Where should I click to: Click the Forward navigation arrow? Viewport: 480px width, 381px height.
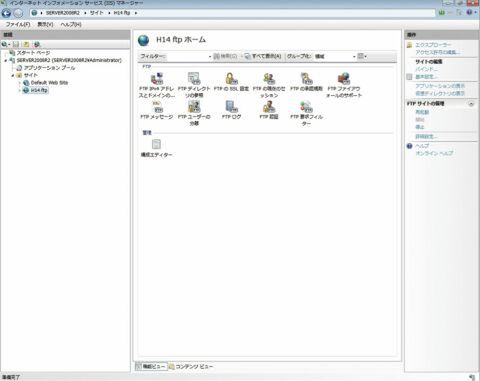[18, 13]
